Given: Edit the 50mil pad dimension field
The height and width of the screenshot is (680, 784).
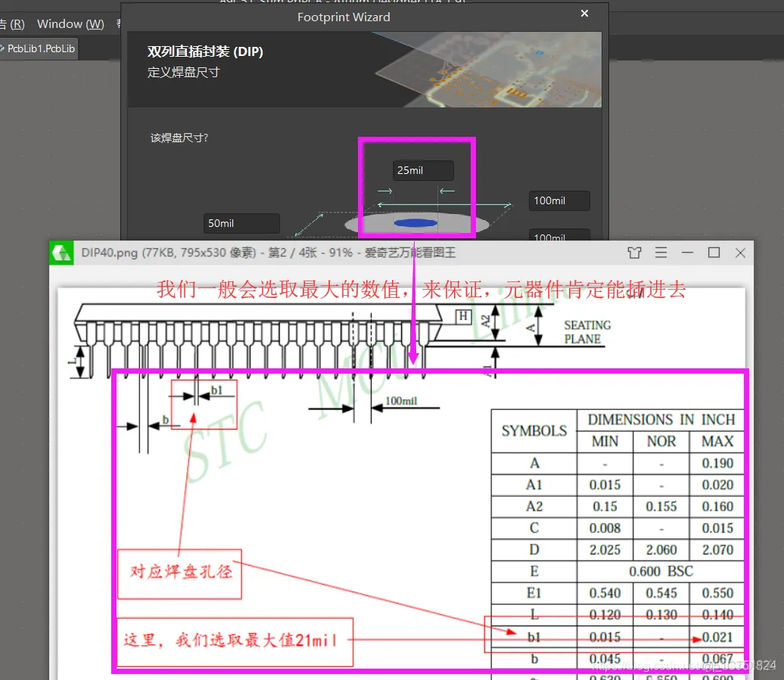Looking at the screenshot, I should click(241, 223).
